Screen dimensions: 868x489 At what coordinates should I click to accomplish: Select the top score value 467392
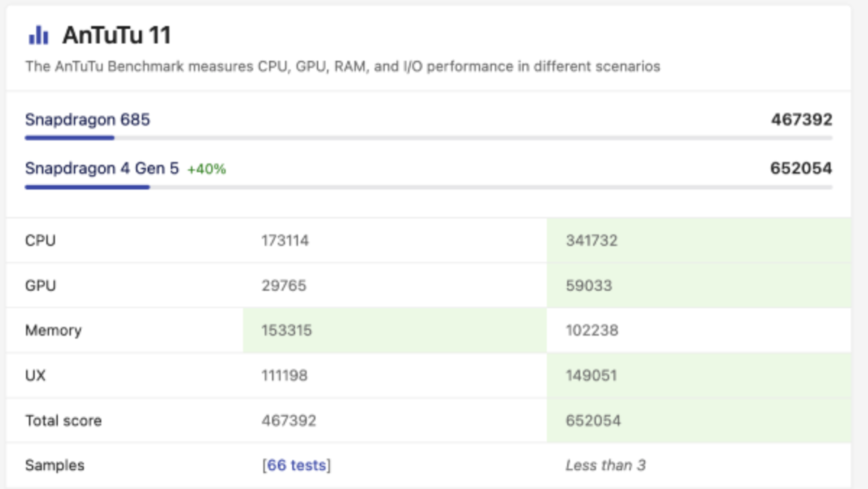point(801,119)
